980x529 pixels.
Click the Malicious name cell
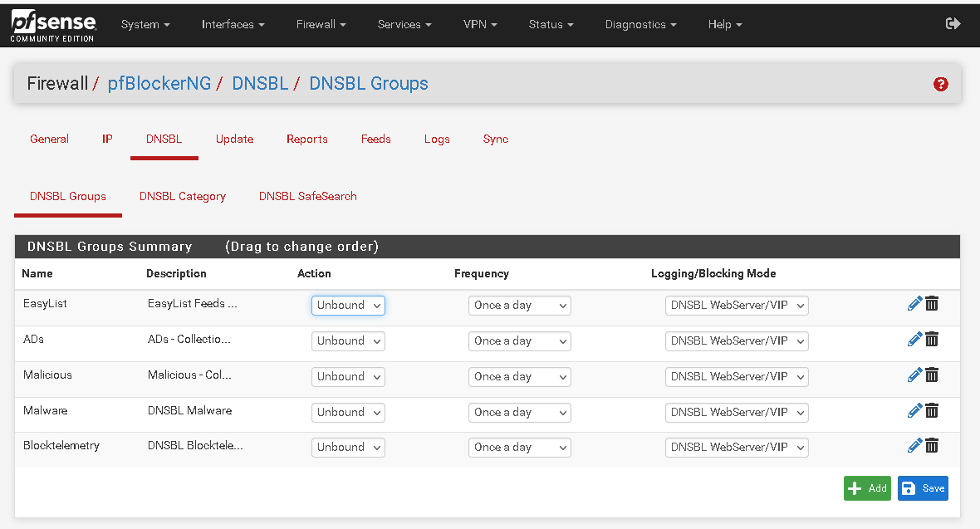pyautogui.click(x=47, y=375)
